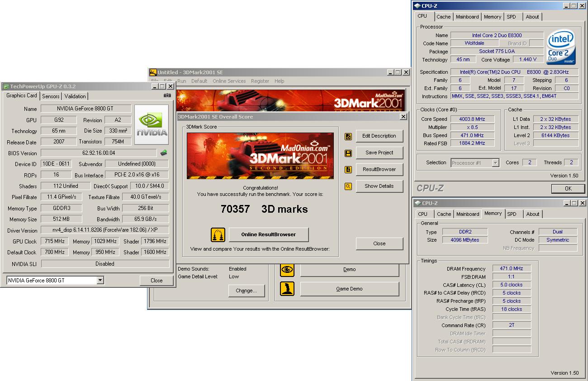
Task: Click the 3DMark2001 SE title bar icon
Action: point(153,72)
